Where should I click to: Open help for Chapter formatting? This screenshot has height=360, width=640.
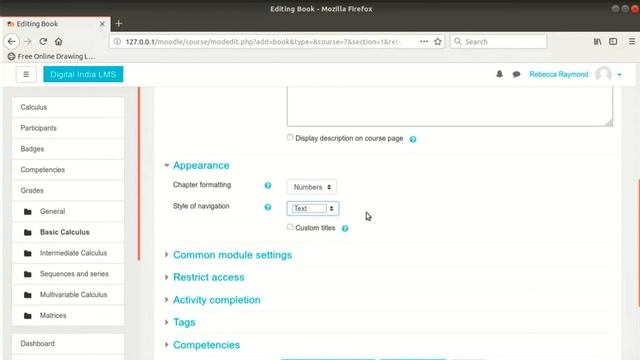268,185
